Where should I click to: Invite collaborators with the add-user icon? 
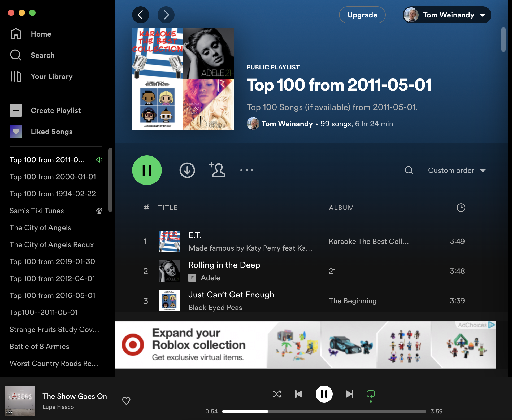(217, 170)
